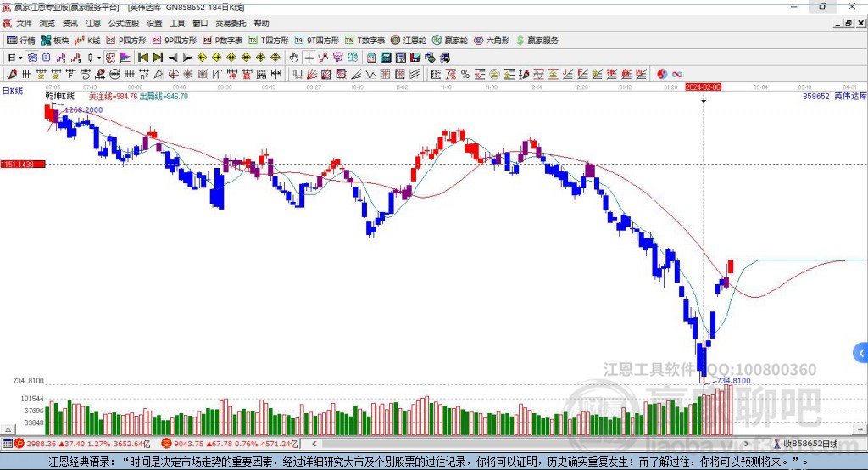Open the P四方形 tool
Screen dimensions: 868x470
126,41
